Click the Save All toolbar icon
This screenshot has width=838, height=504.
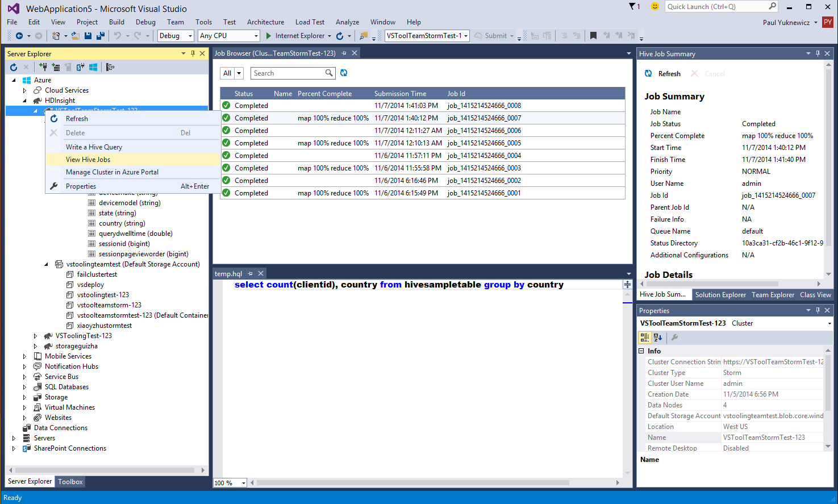100,36
